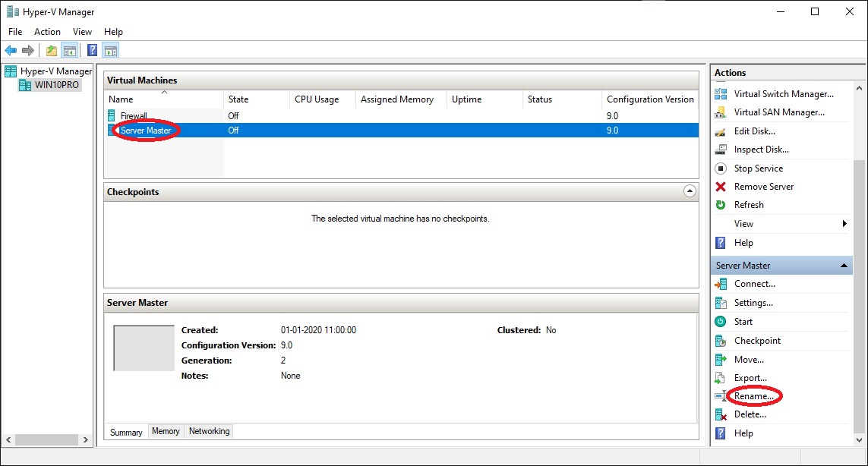Viewport: 868px width, 466px height.
Task: Click Rename... in the Actions pane
Action: coord(754,396)
